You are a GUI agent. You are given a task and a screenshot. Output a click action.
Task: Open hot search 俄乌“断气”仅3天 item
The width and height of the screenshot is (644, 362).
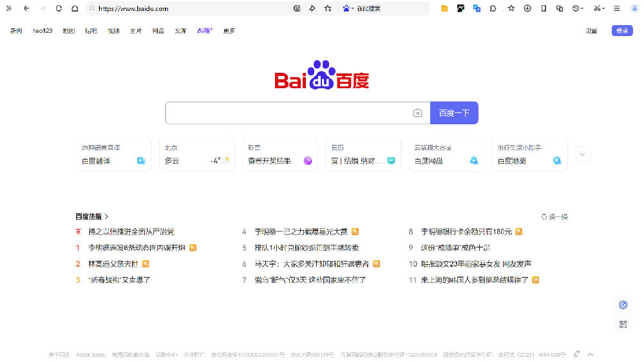click(x=310, y=280)
